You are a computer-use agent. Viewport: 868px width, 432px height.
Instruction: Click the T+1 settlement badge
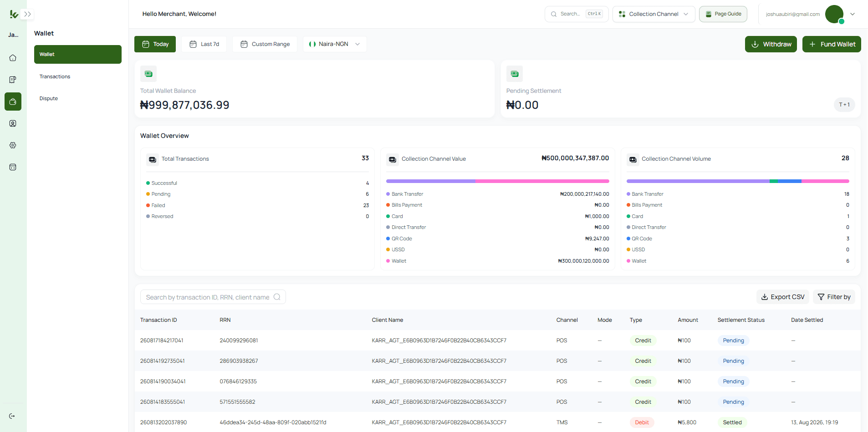(x=844, y=105)
